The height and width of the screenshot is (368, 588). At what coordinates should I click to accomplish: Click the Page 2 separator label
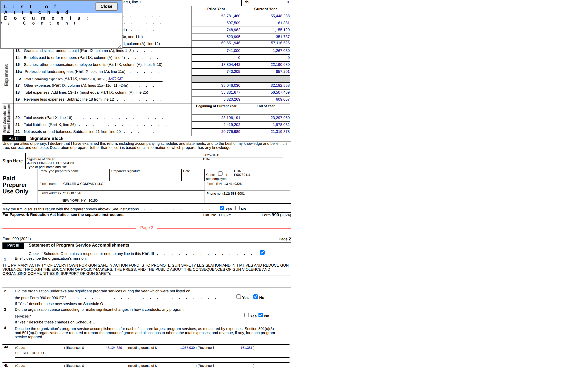[x=147, y=228]
